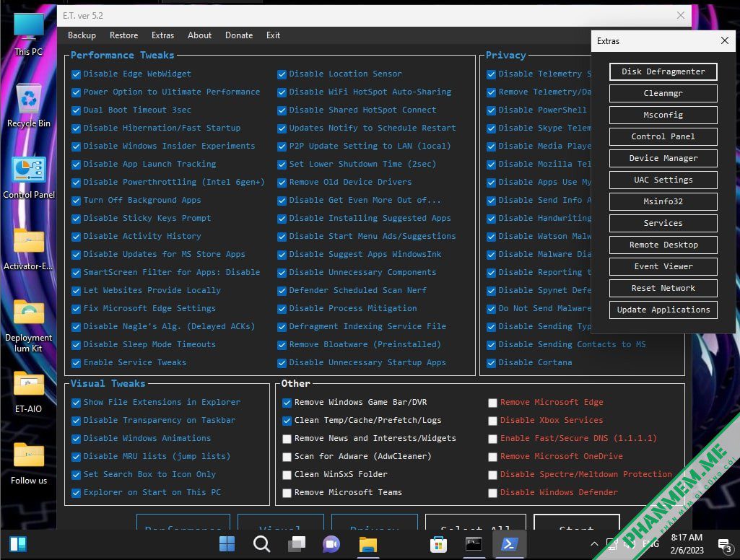Viewport: 740px width, 560px height.
Task: Uncheck Set Search Box to Icon Only
Action: pos(76,475)
